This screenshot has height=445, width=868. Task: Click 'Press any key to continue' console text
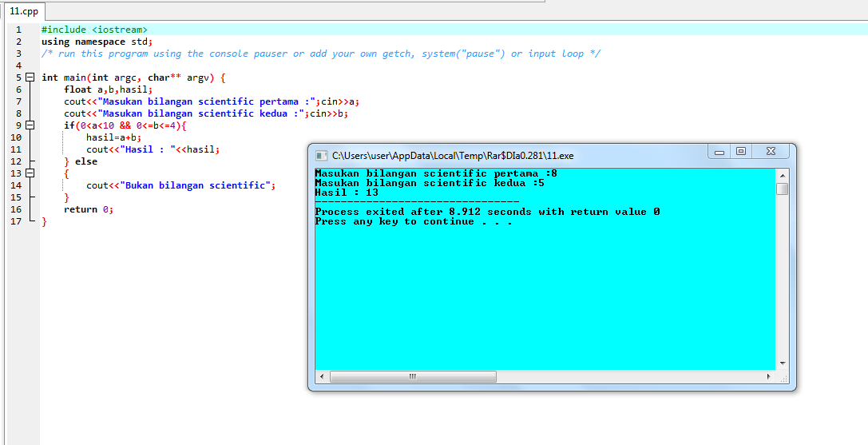[414, 221]
